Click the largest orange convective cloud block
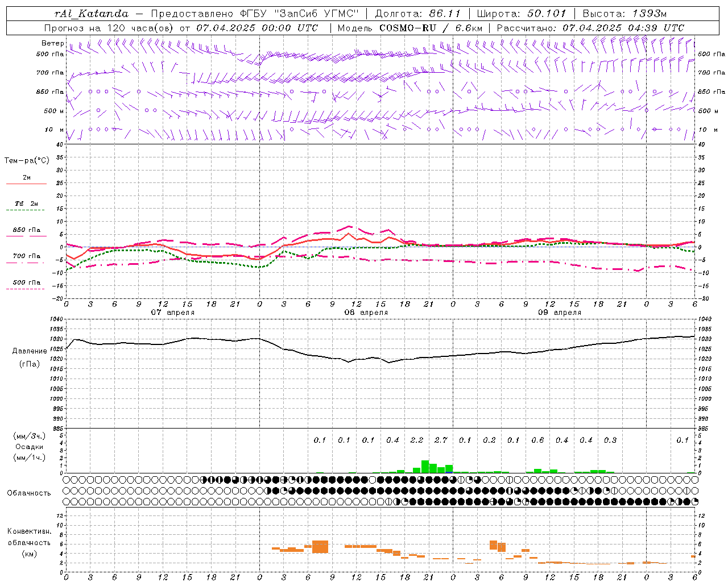The image size is (728, 582). click(320, 547)
